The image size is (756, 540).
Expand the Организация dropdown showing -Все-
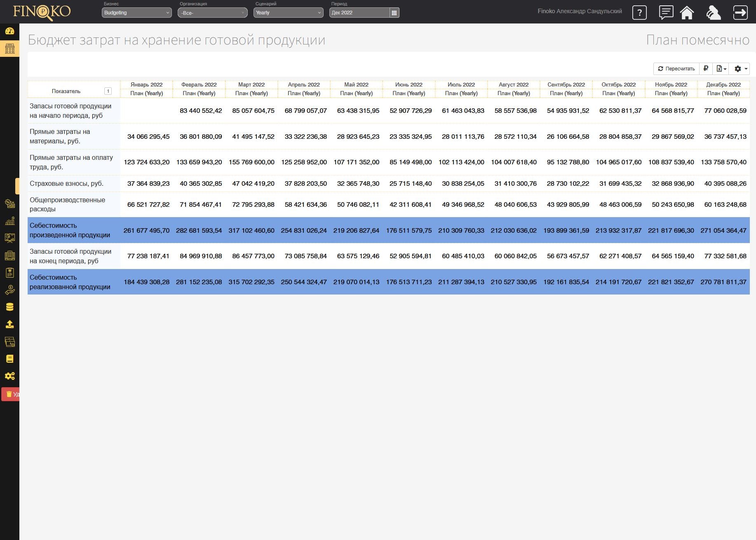pos(212,13)
